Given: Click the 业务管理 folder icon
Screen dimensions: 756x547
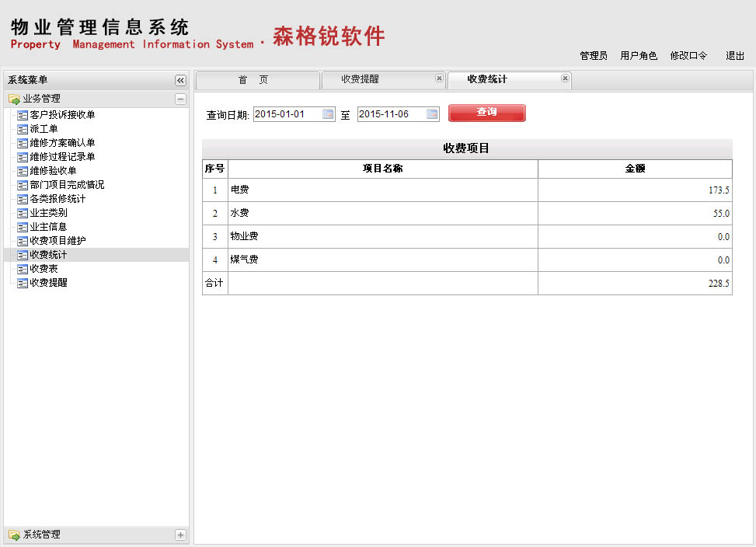Looking at the screenshot, I should tap(14, 99).
